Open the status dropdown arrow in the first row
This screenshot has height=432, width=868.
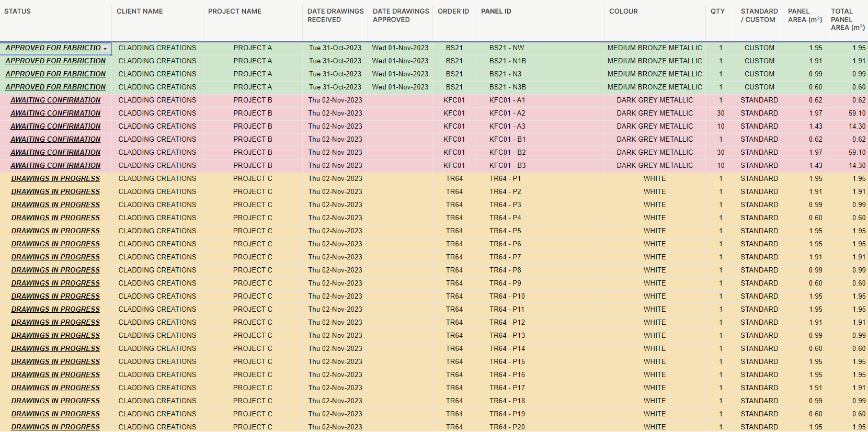pyautogui.click(x=105, y=49)
